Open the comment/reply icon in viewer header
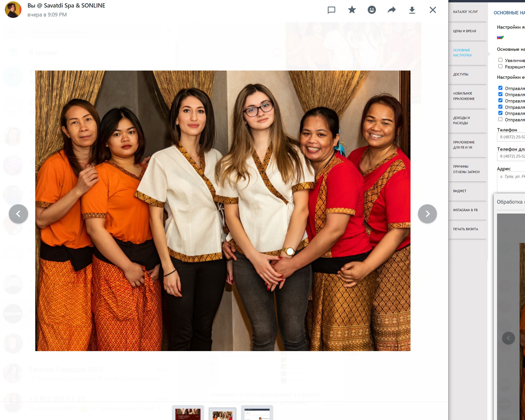The image size is (525, 420). pyautogui.click(x=332, y=10)
